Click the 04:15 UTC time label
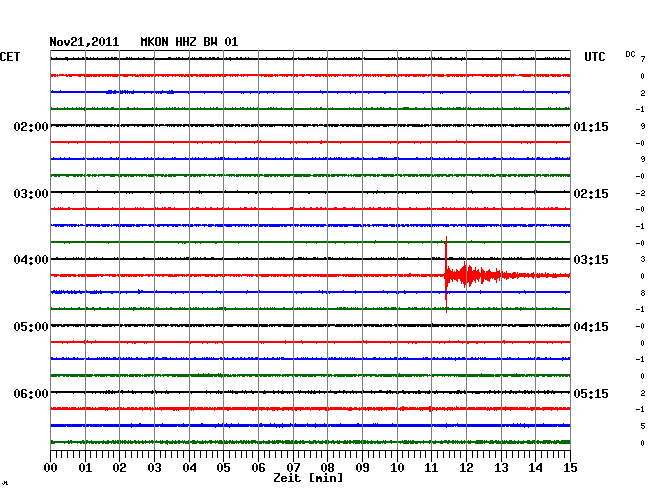This screenshot has width=650, height=494. 591,327
